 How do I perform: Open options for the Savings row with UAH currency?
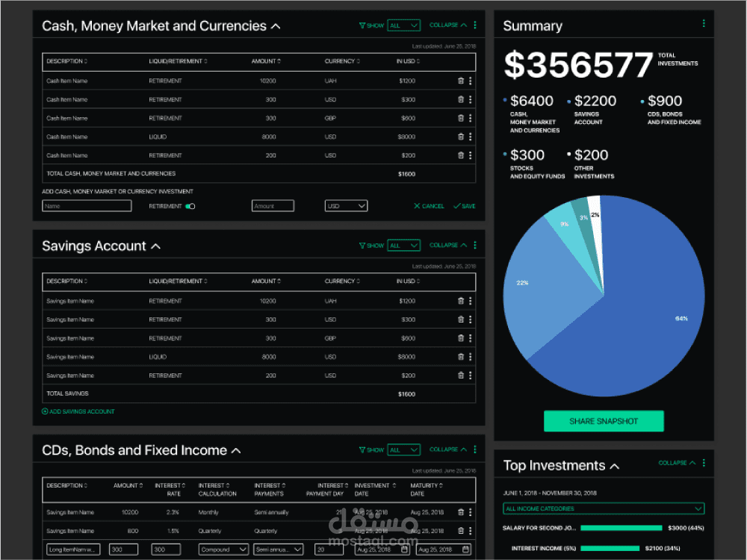[470, 301]
